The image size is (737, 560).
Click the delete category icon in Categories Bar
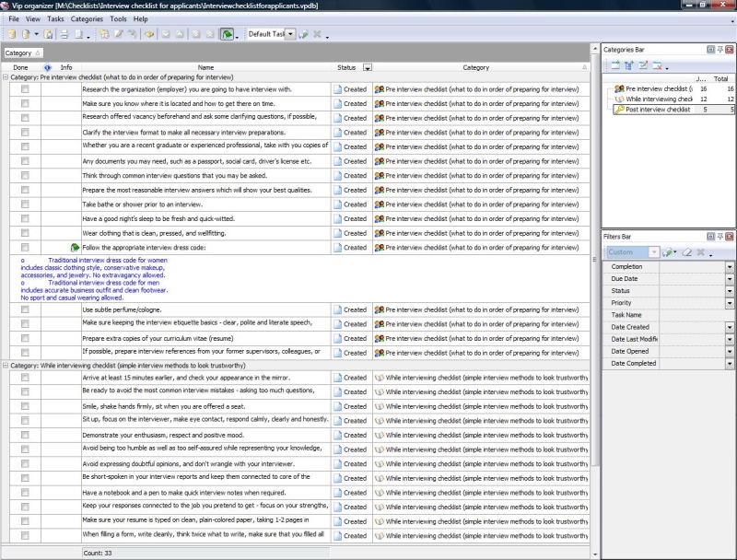tap(659, 65)
